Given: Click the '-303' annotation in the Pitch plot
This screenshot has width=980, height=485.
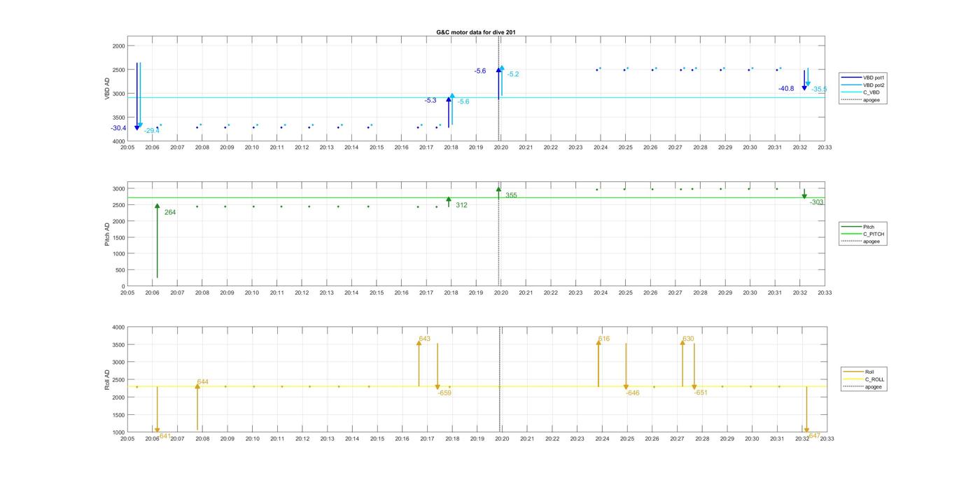Looking at the screenshot, I should [817, 202].
